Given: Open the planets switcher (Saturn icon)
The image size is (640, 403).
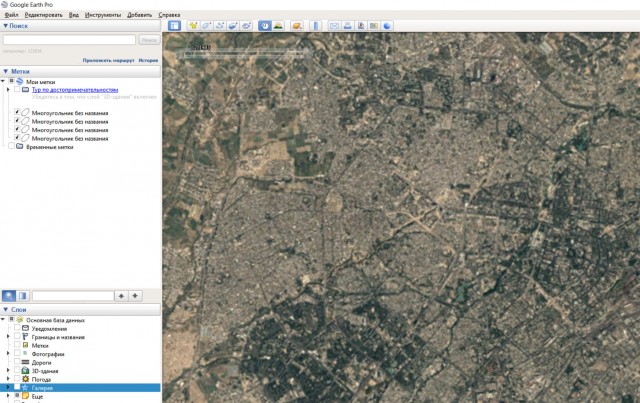Looking at the screenshot, I should [297, 26].
